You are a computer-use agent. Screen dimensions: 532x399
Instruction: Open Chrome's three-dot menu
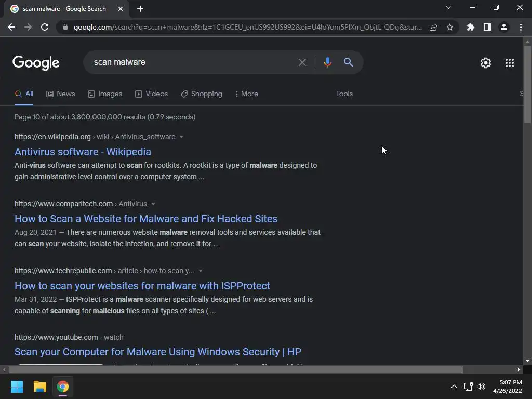[521, 27]
